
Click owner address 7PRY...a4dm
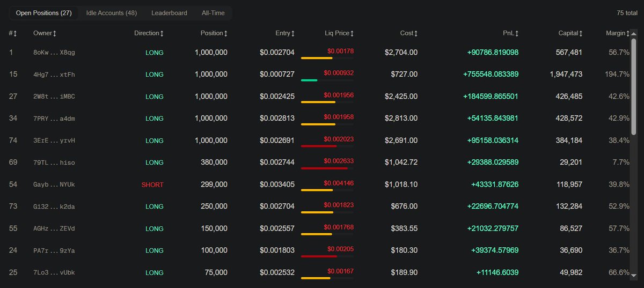[x=54, y=119]
